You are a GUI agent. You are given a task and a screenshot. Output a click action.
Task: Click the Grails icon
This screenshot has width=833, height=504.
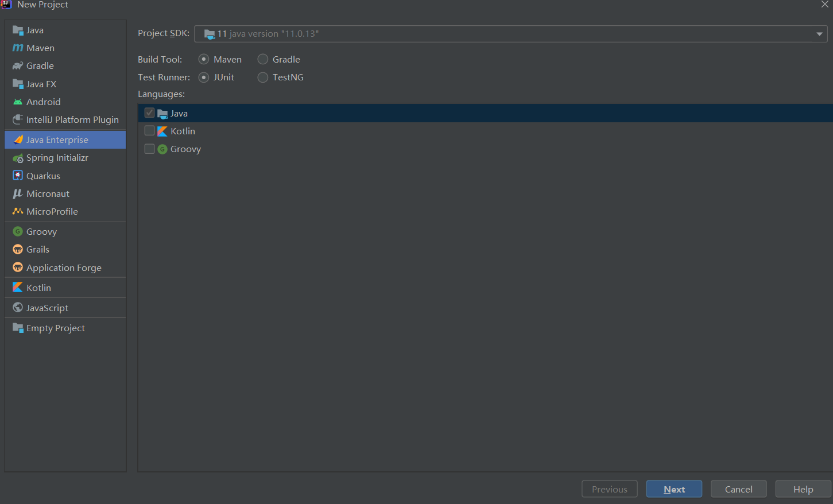point(18,249)
